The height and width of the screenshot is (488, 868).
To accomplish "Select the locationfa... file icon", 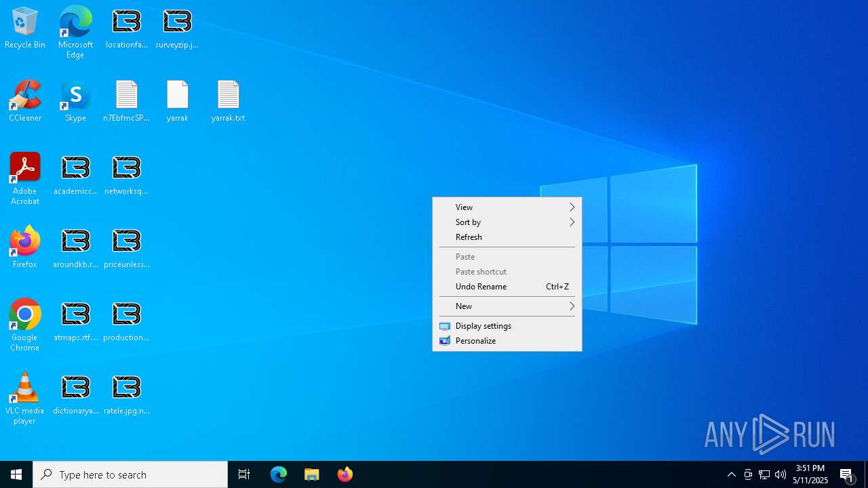I will coord(127,28).
